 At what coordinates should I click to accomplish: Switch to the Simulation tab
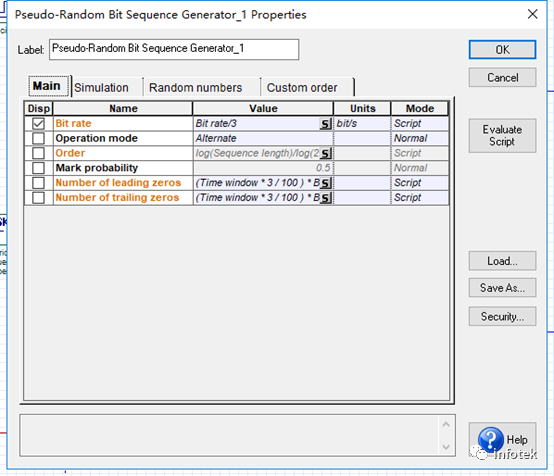pyautogui.click(x=107, y=88)
